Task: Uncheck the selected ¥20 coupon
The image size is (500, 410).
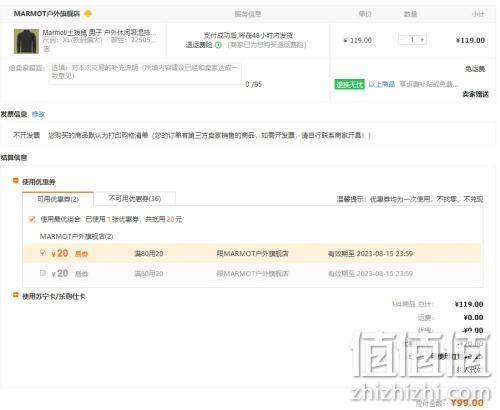Action: (x=43, y=253)
